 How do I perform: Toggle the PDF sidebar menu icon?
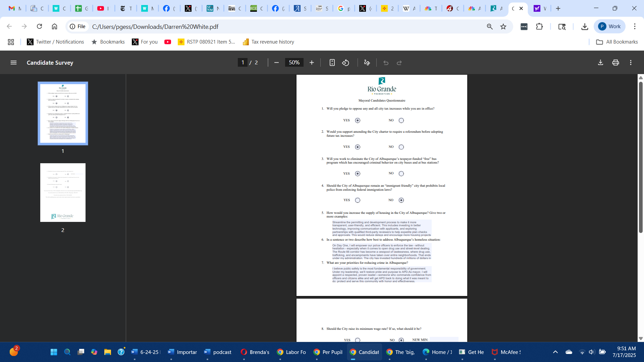13,63
